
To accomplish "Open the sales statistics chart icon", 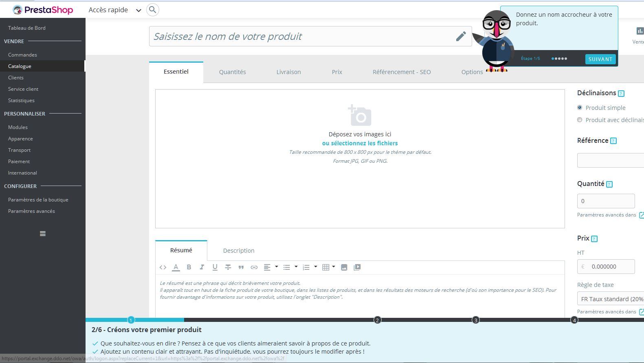I will [x=640, y=31].
